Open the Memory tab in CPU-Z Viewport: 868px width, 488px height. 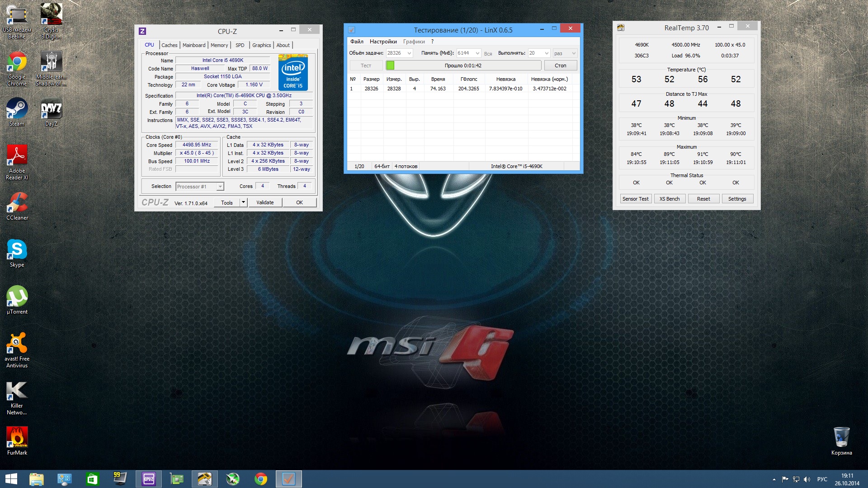(219, 45)
